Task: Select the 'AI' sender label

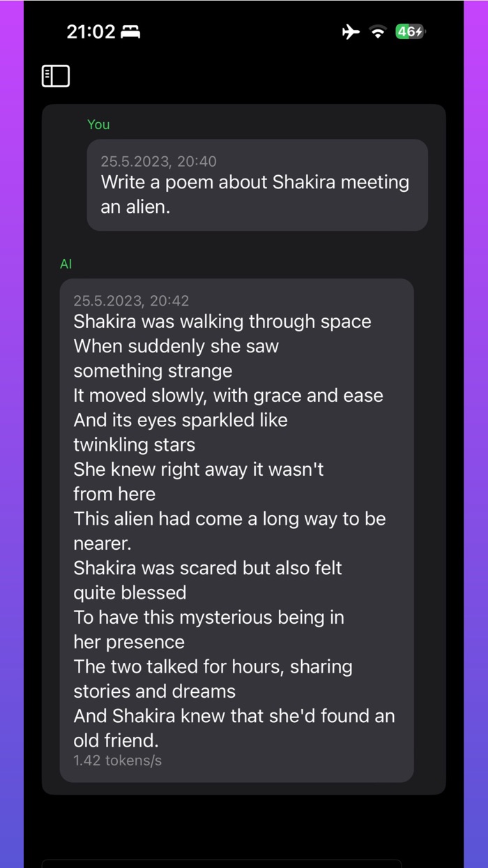Action: click(x=66, y=264)
